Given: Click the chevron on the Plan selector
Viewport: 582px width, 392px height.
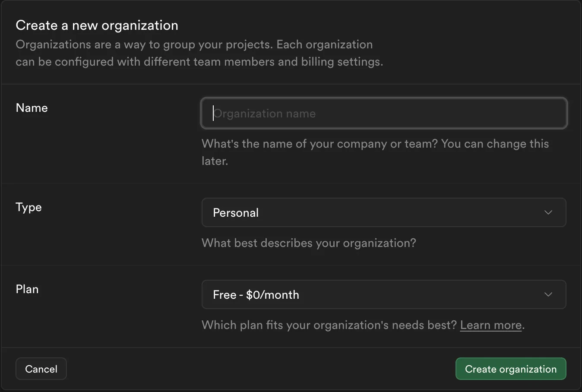Looking at the screenshot, I should point(548,294).
